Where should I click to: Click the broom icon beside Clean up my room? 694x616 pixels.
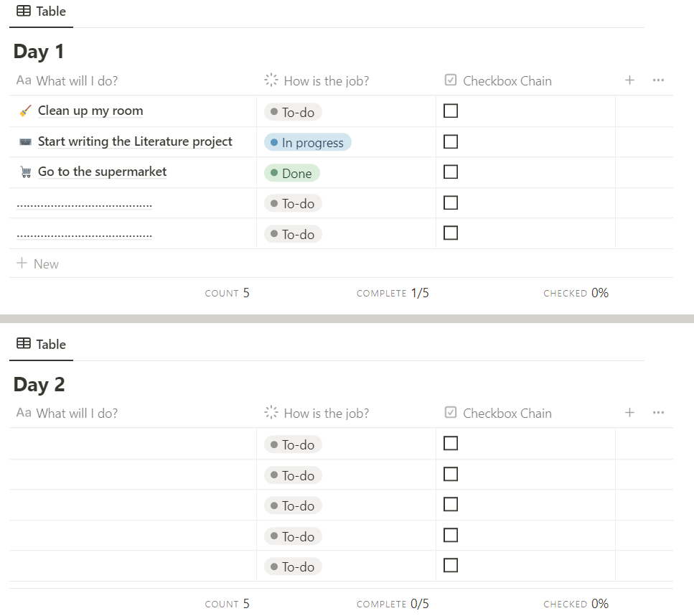tap(25, 111)
